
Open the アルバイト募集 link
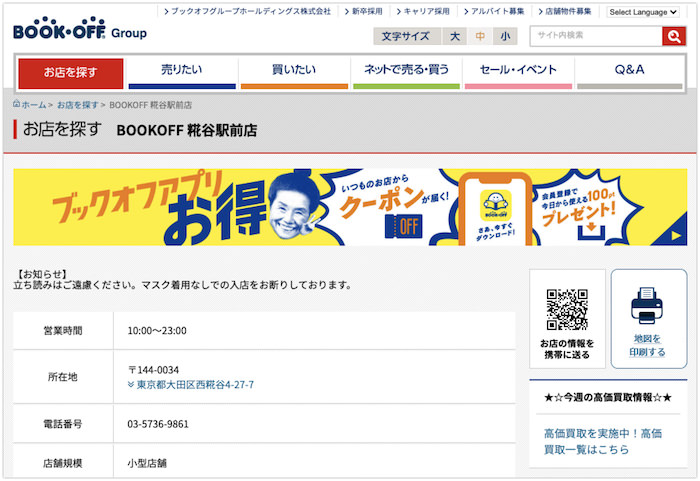click(x=494, y=12)
